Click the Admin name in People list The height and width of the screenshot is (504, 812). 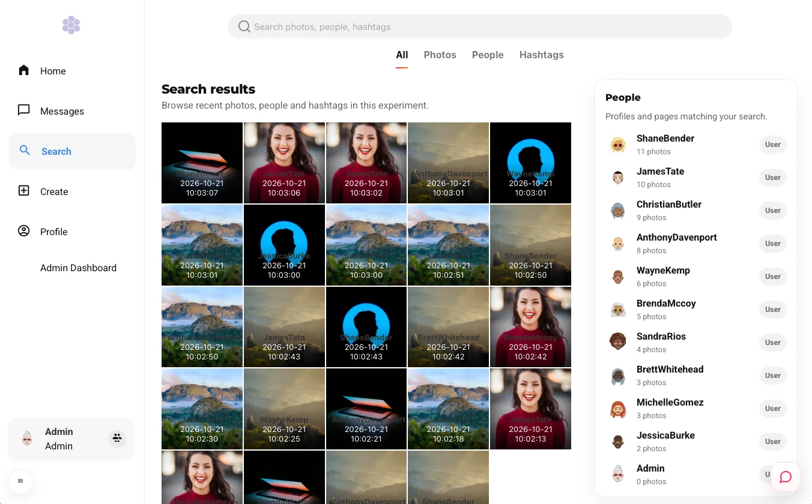650,468
